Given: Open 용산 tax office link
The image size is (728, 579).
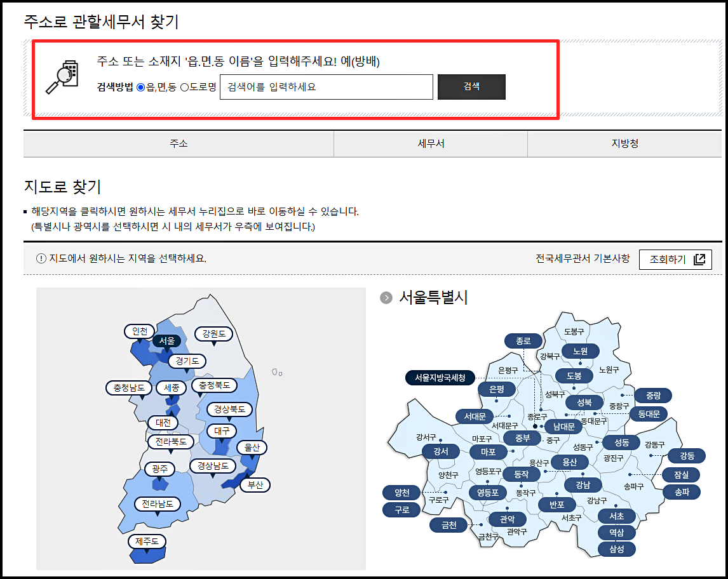Looking at the screenshot, I should point(570,462).
